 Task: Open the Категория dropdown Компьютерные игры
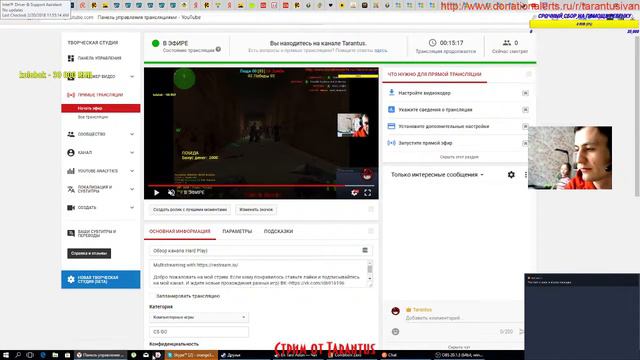pyautogui.click(x=199, y=317)
